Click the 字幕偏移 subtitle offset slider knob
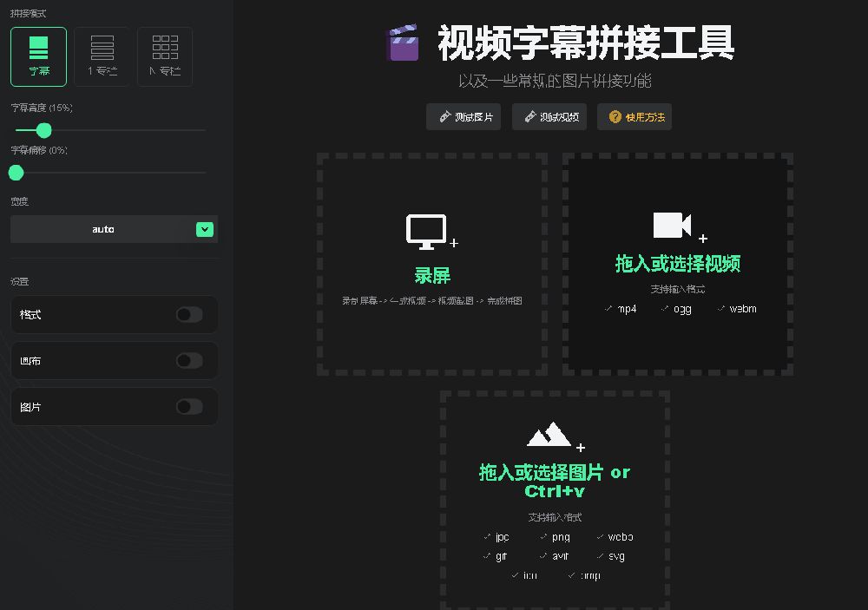Image resolution: width=868 pixels, height=610 pixels. [15, 173]
